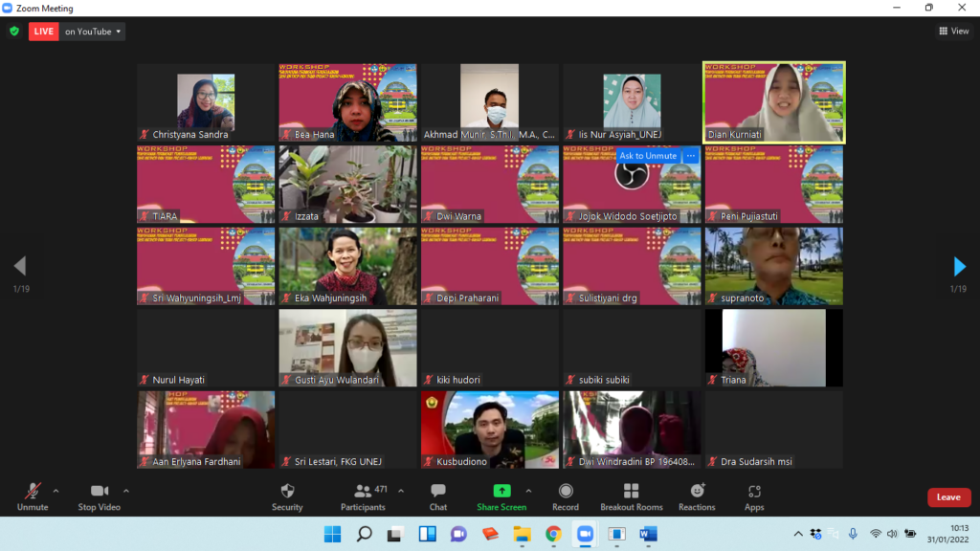
Task: Open the Apps panel
Action: 754,496
